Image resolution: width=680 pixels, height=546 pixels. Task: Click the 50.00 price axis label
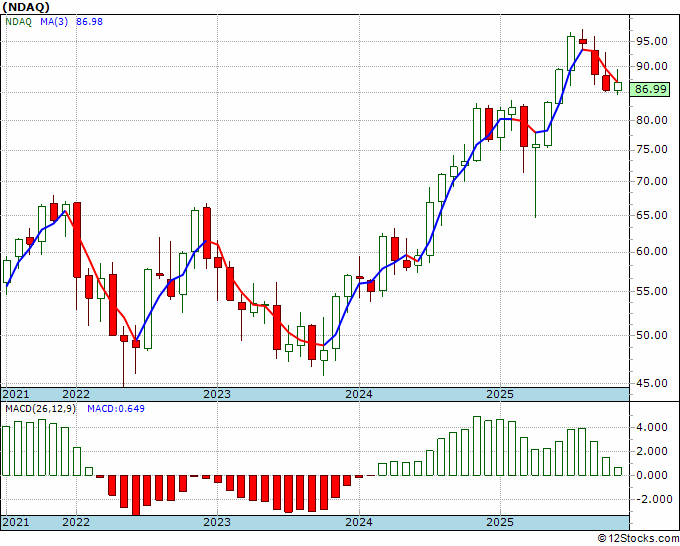(651, 335)
